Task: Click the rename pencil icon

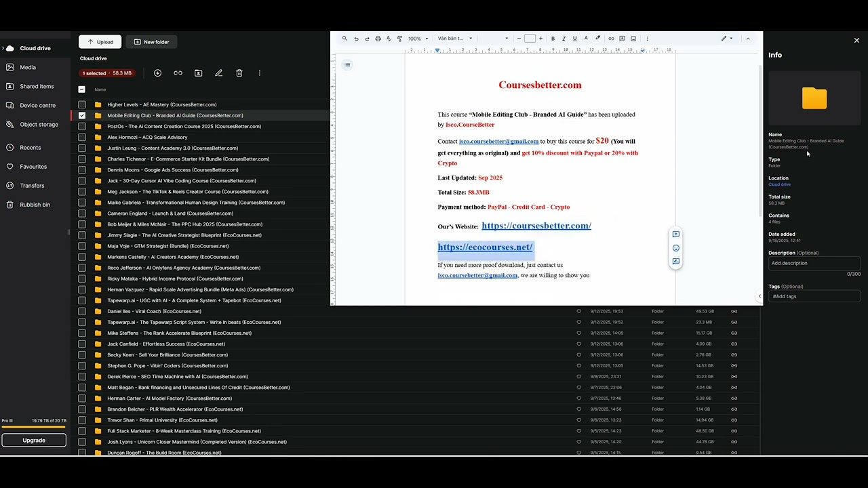Action: coord(218,73)
